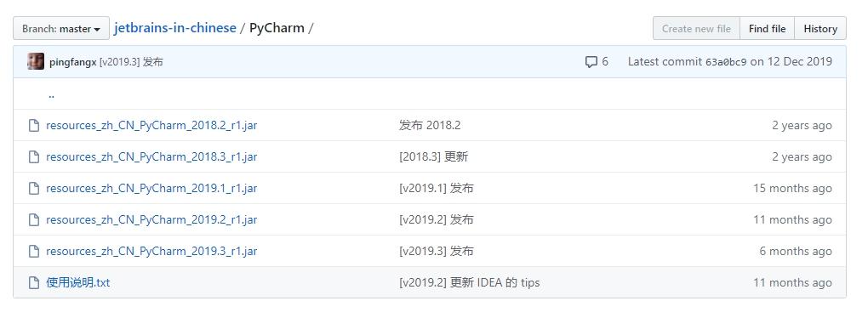Open the History button

819,29
